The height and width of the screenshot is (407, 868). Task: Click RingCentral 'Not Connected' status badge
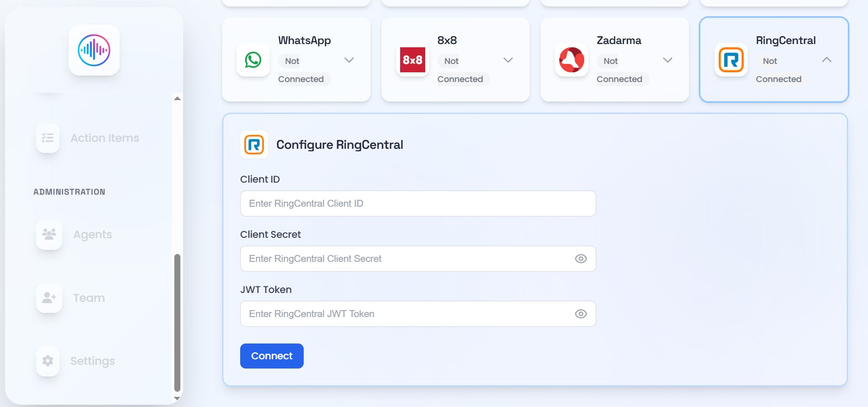pos(782,70)
